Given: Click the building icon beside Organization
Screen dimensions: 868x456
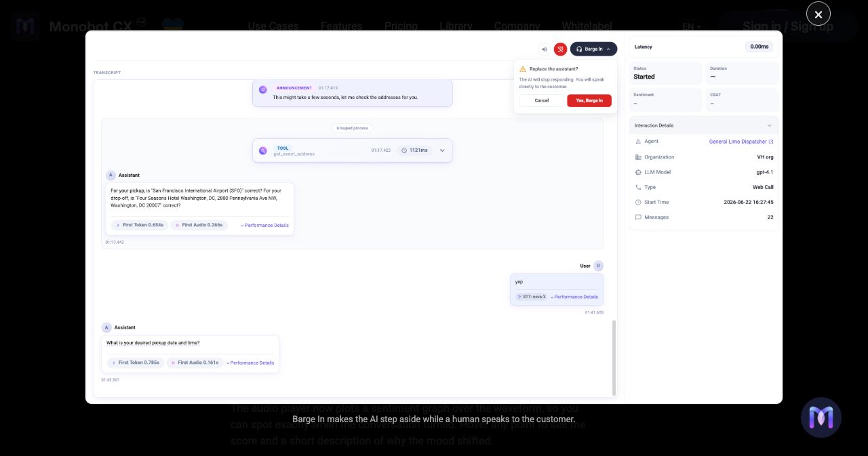Looking at the screenshot, I should point(638,157).
